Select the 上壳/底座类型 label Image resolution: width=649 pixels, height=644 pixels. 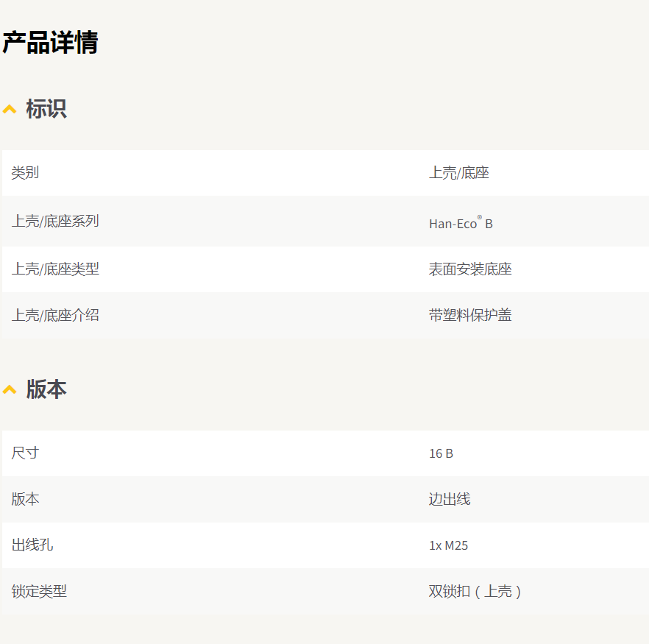(x=55, y=269)
